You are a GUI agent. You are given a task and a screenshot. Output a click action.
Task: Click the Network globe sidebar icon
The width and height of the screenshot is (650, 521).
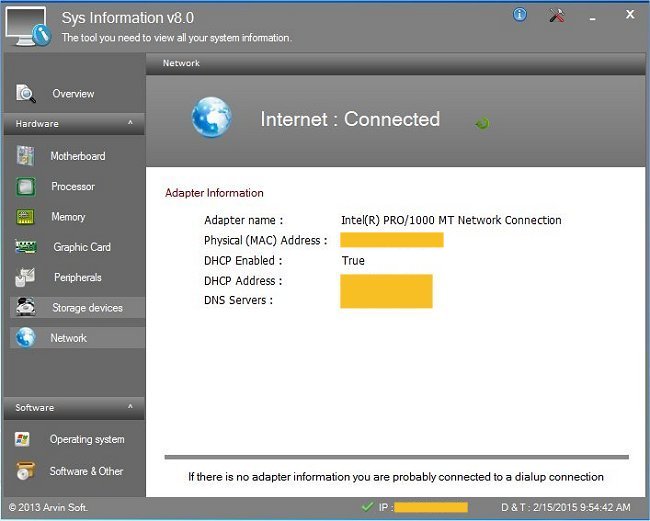click(x=26, y=338)
